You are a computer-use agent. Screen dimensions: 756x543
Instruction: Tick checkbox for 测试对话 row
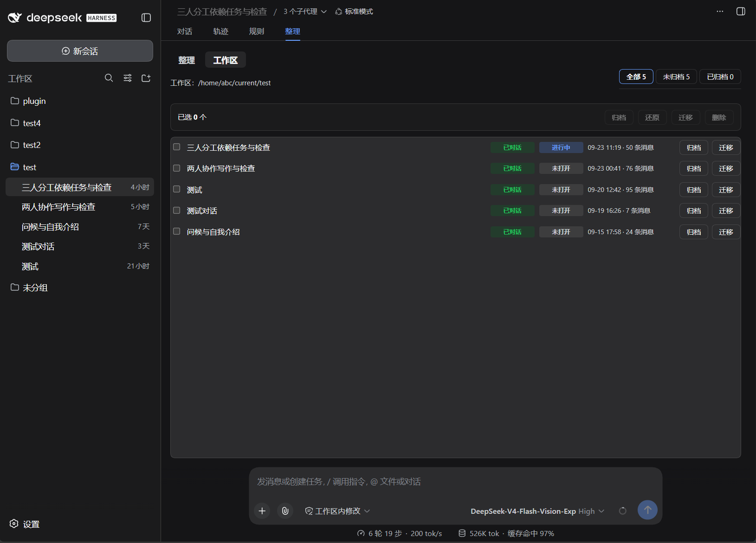(x=177, y=210)
